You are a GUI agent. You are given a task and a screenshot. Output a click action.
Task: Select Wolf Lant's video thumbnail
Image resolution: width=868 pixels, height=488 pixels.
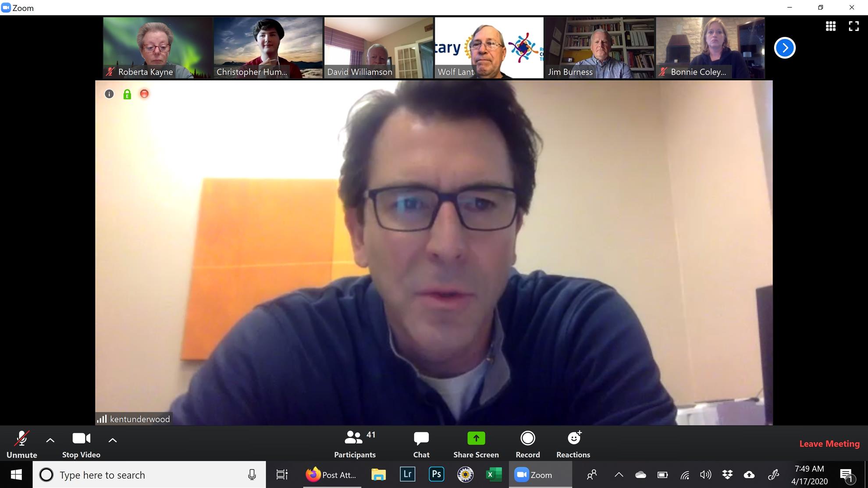point(489,48)
